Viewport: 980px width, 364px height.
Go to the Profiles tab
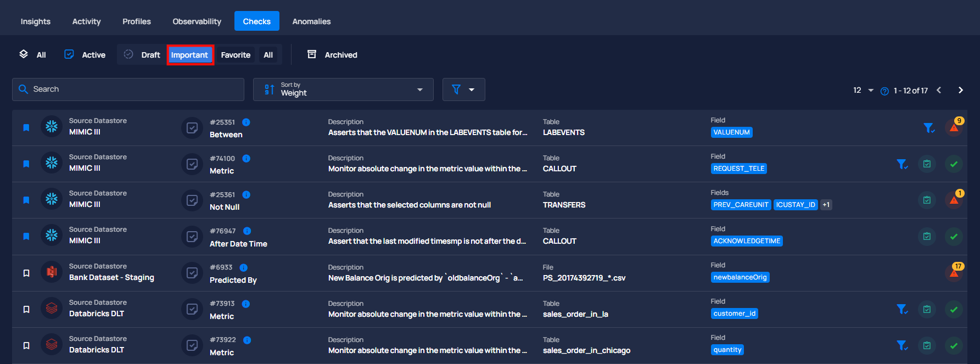pos(137,21)
